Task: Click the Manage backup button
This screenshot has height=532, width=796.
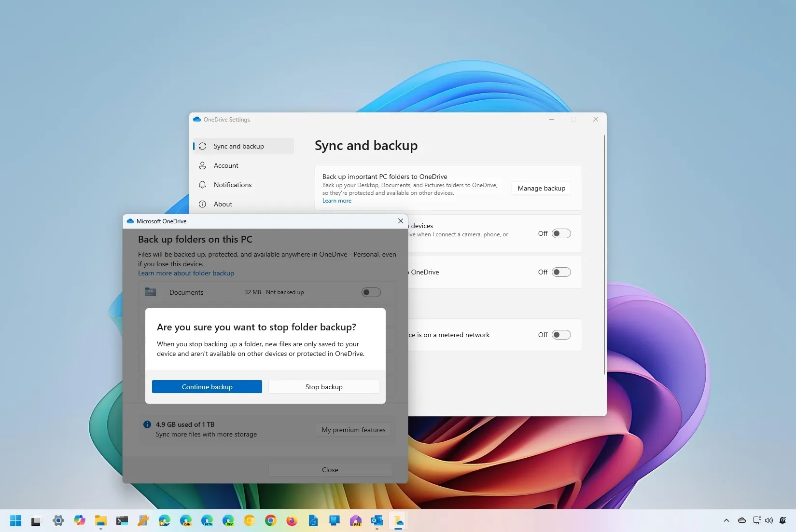Action: pyautogui.click(x=541, y=188)
